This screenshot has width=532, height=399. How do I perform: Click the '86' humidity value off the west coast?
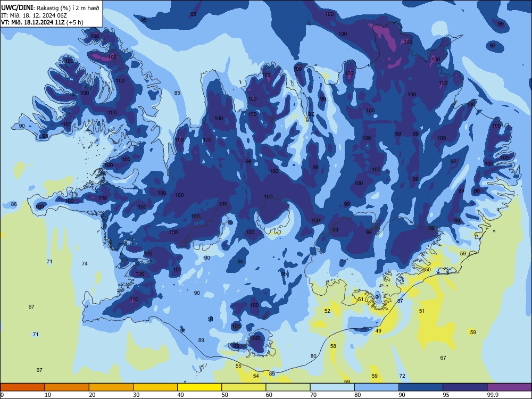tap(14, 204)
